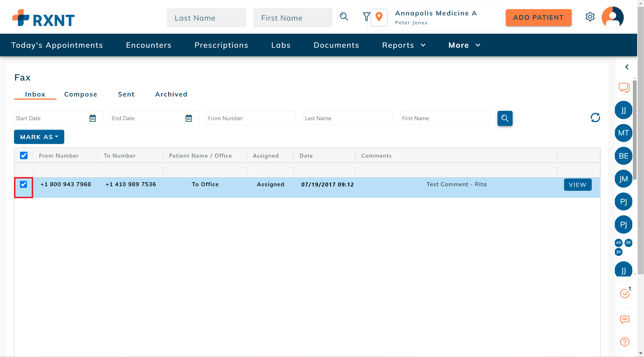Open the Start Date calendar picker
Image resolution: width=644 pixels, height=357 pixels.
click(x=93, y=118)
